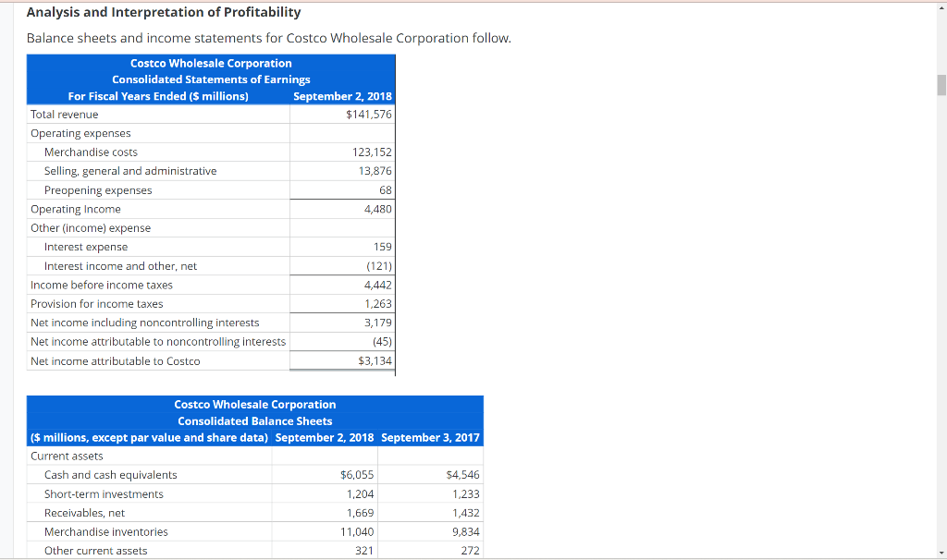This screenshot has height=560, width=947.
Task: Click the short-term investments value '1,233'
Action: (x=466, y=494)
